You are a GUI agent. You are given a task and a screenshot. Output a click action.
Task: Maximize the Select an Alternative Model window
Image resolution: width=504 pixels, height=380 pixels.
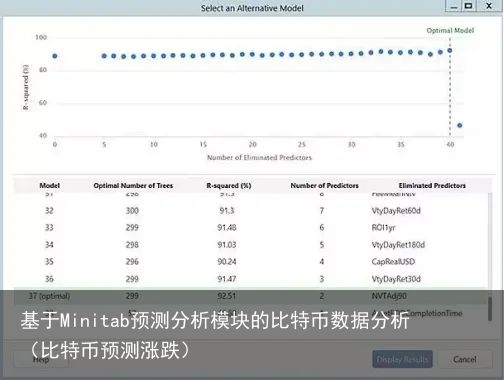(x=469, y=6)
